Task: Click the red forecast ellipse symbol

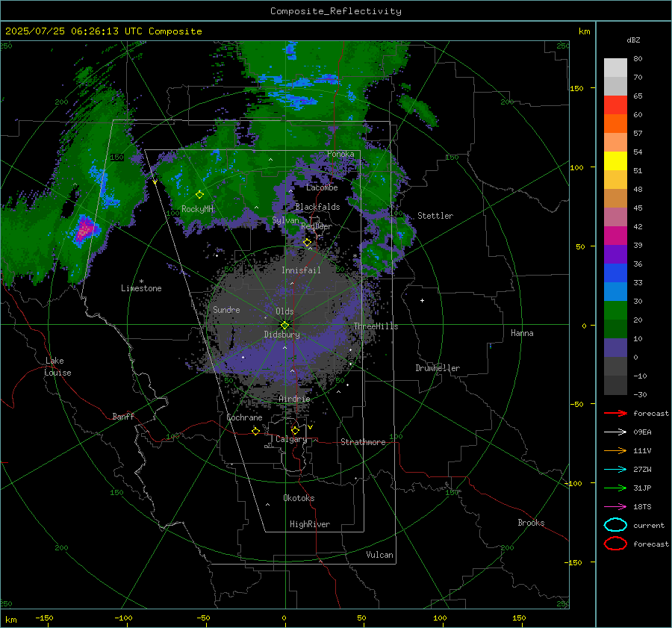Action: [615, 544]
